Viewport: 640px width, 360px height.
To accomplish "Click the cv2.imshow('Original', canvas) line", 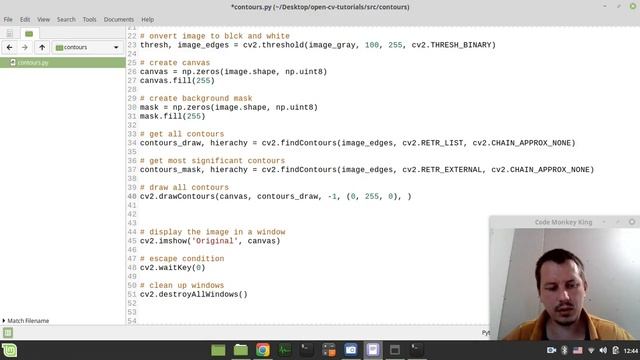I will (x=210, y=241).
